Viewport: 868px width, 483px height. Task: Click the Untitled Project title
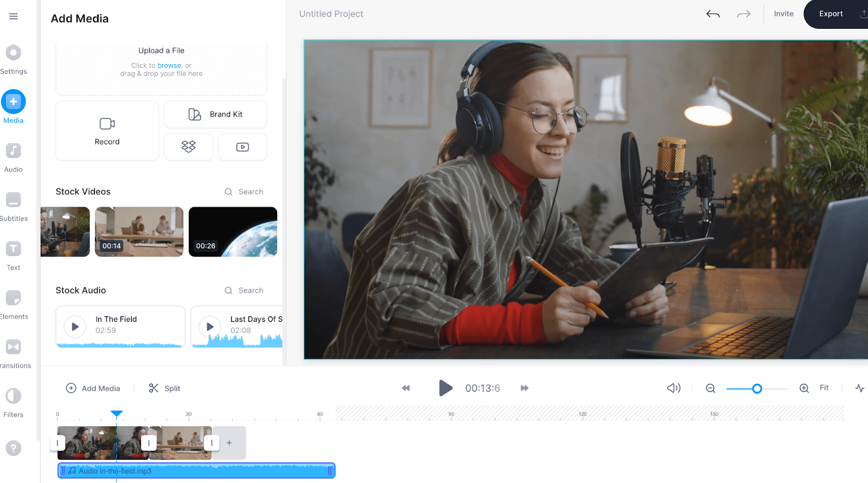pyautogui.click(x=331, y=14)
